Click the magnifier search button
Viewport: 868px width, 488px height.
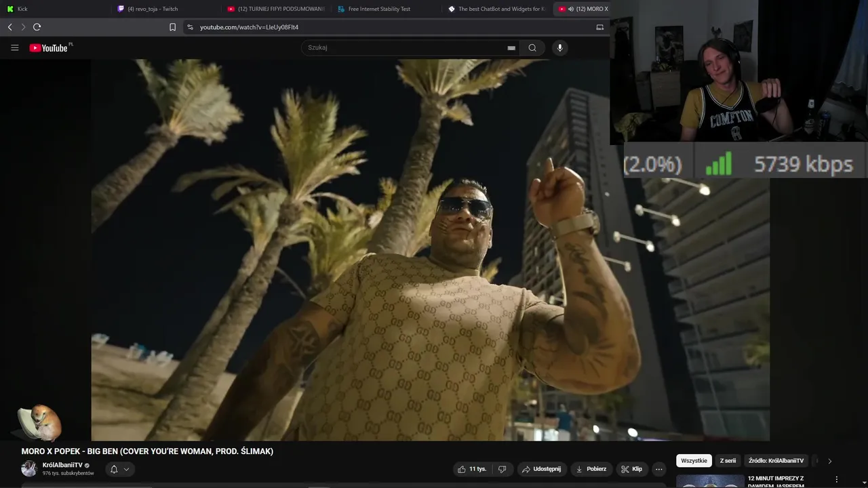[532, 47]
